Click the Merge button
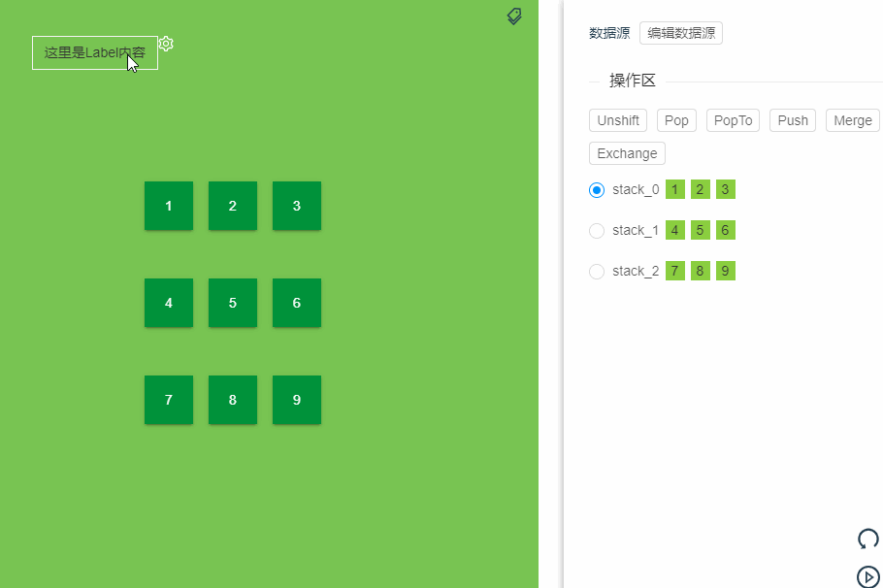This screenshot has width=883, height=588. click(x=852, y=120)
